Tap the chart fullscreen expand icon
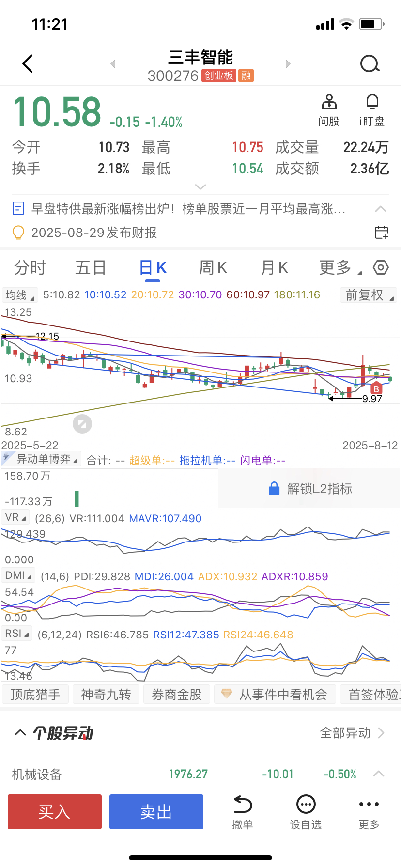Viewport: 401px width, 868px height. (82, 424)
